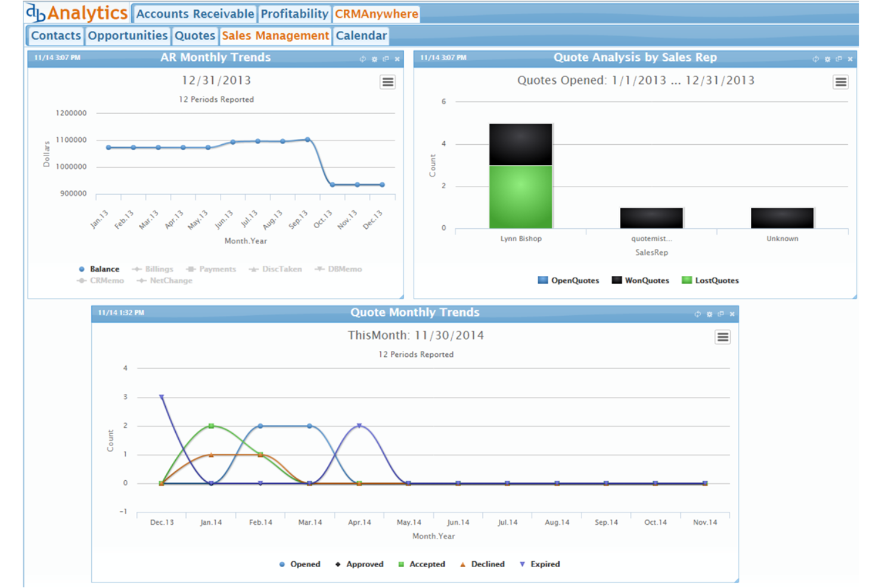The image size is (882, 588).
Task: Click the db Analytics logo
Action: (77, 13)
